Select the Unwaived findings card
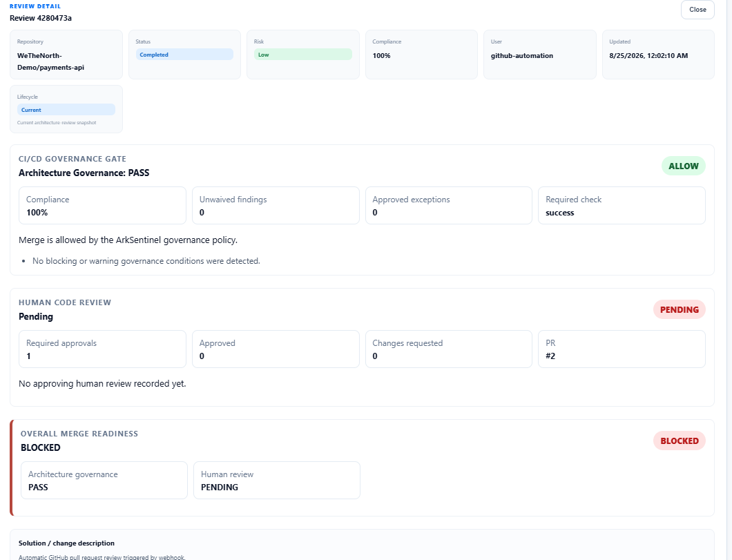Viewport: 732px width, 560px height. [276, 206]
